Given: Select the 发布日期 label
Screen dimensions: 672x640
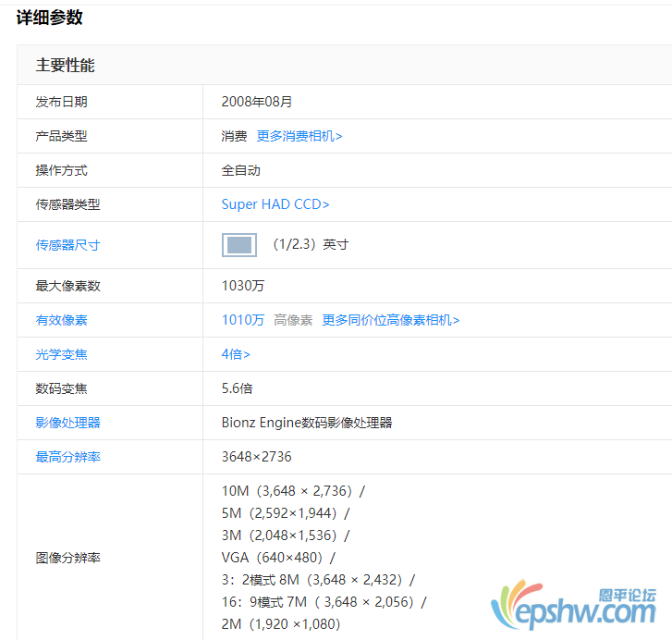Looking at the screenshot, I should coord(61,102).
